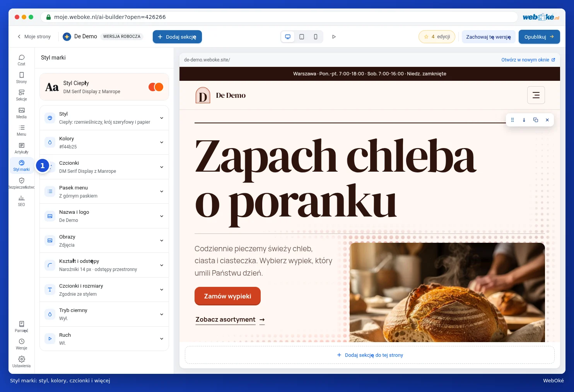Image resolution: width=574 pixels, height=392 pixels.
Task: Open the Pamięć sidebar icon
Action: click(x=22, y=327)
